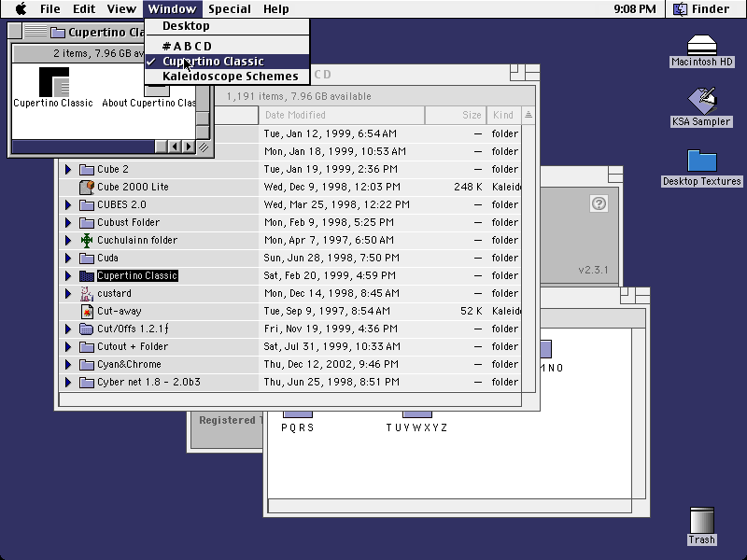Expand the Cubust Folder row
This screenshot has width=747, height=560.
(x=68, y=222)
